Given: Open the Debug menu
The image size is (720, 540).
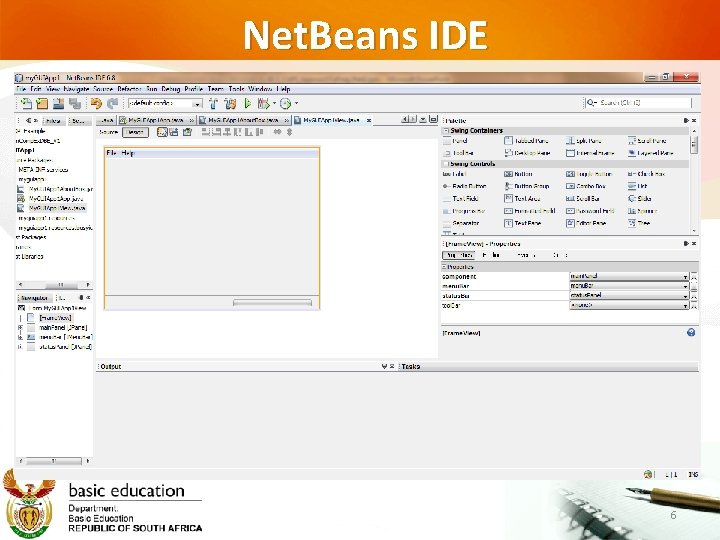Looking at the screenshot, I should pos(170,89).
